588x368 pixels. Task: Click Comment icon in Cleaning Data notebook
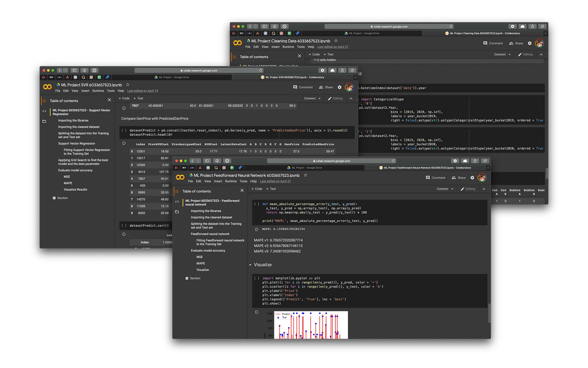485,43
